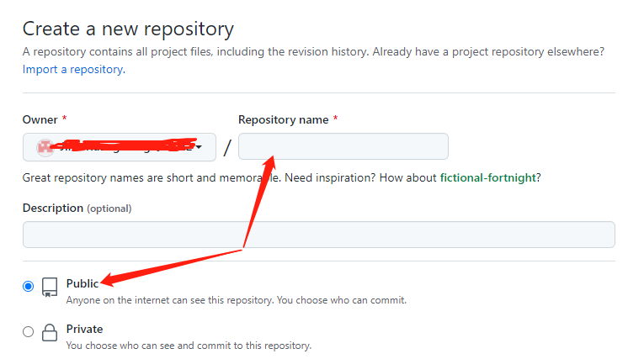The image size is (644, 359).
Task: Click the Repository name field label
Action: pyautogui.click(x=283, y=120)
